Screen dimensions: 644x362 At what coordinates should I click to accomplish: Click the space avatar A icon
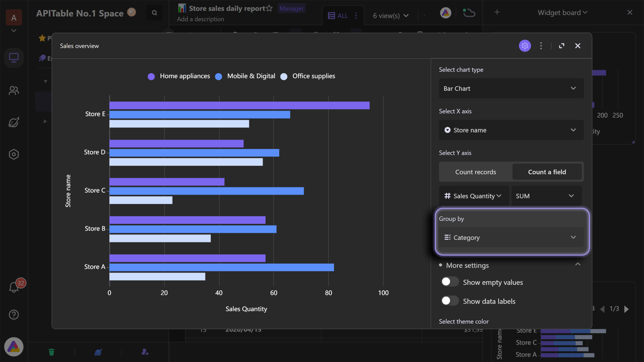coord(14,18)
